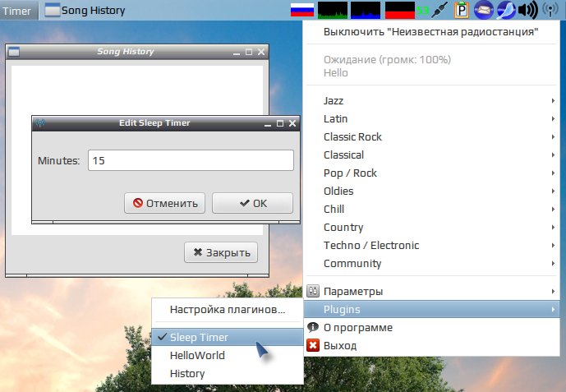Click the Song History empty list area
The height and width of the screenshot is (392, 566).
pyautogui.click(x=137, y=90)
